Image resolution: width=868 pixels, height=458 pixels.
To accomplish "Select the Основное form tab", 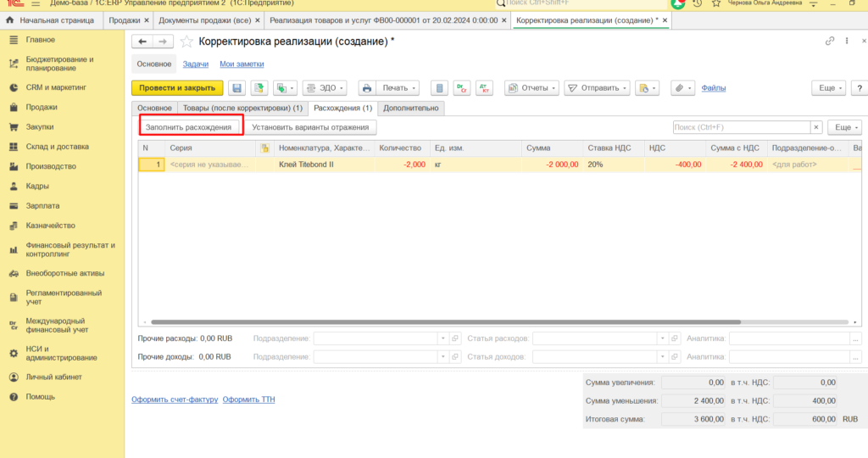I will [x=154, y=108].
